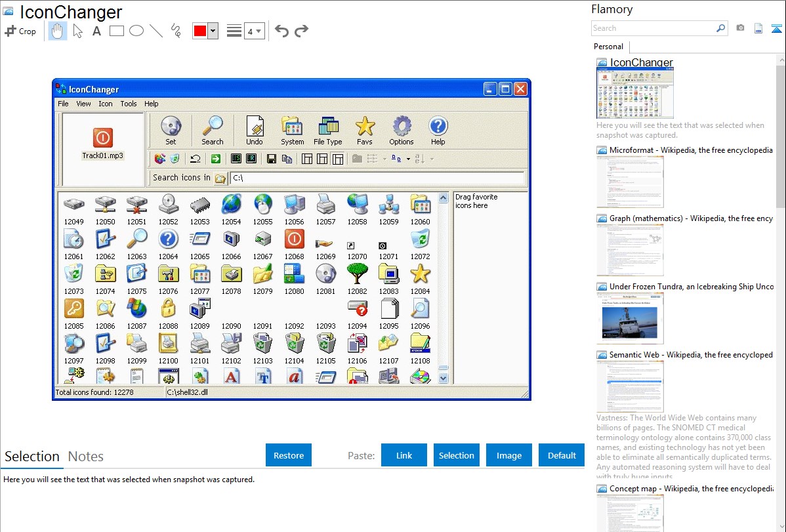Click the Paste Link button
The width and height of the screenshot is (786, 532).
click(404, 455)
